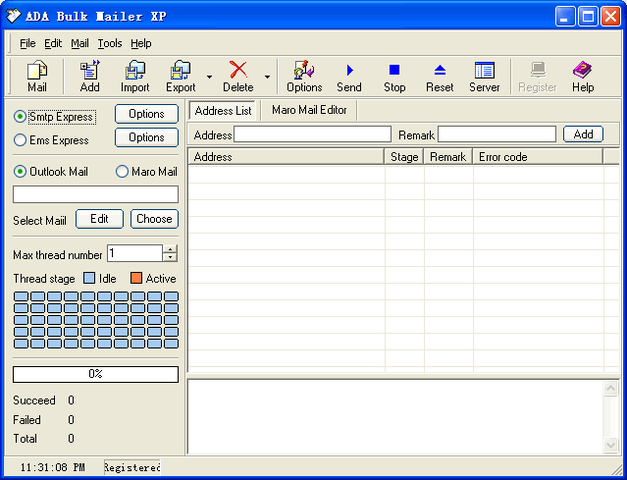Click the Max thread number field
Screen dimensions: 627x480
pos(135,253)
